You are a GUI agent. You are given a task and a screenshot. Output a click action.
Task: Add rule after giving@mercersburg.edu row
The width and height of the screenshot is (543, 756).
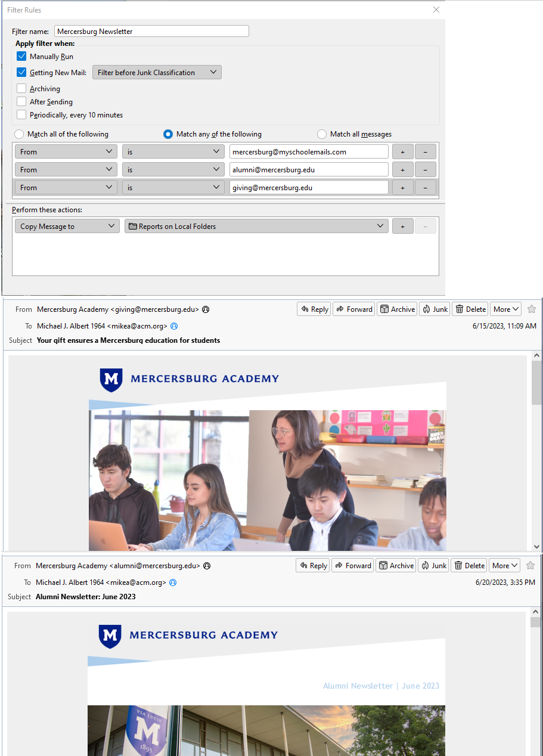[402, 188]
